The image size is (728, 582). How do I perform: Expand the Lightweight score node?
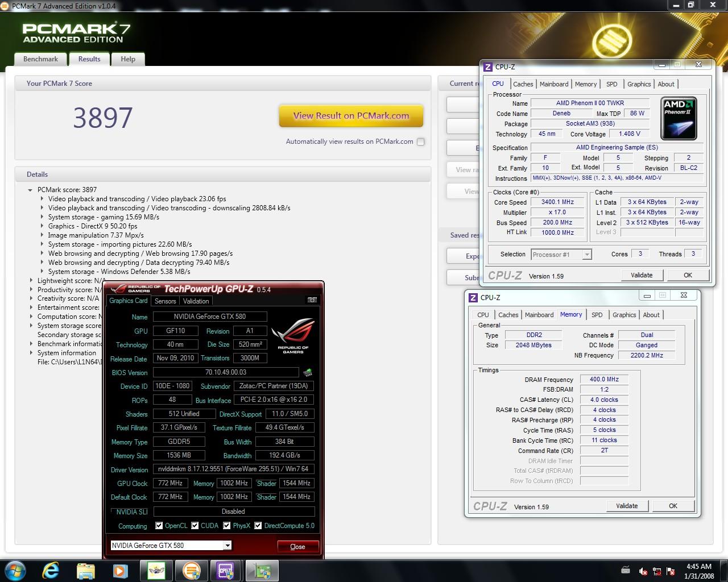coord(31,281)
